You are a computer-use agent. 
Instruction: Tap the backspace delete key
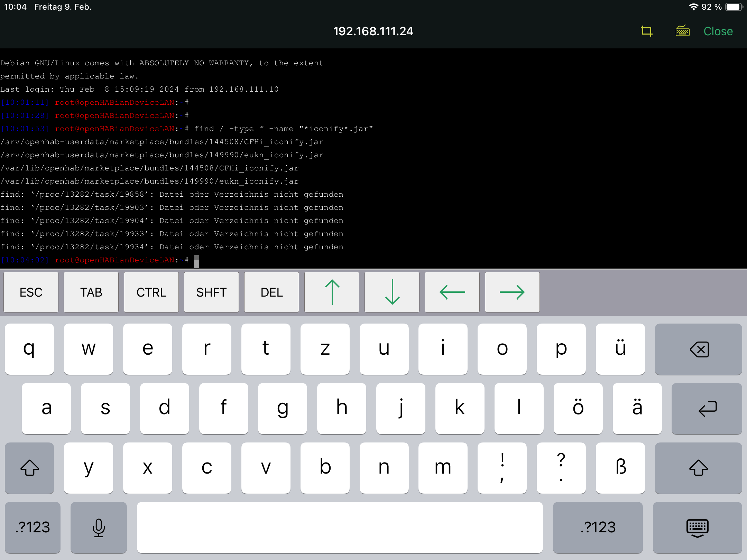click(x=698, y=349)
